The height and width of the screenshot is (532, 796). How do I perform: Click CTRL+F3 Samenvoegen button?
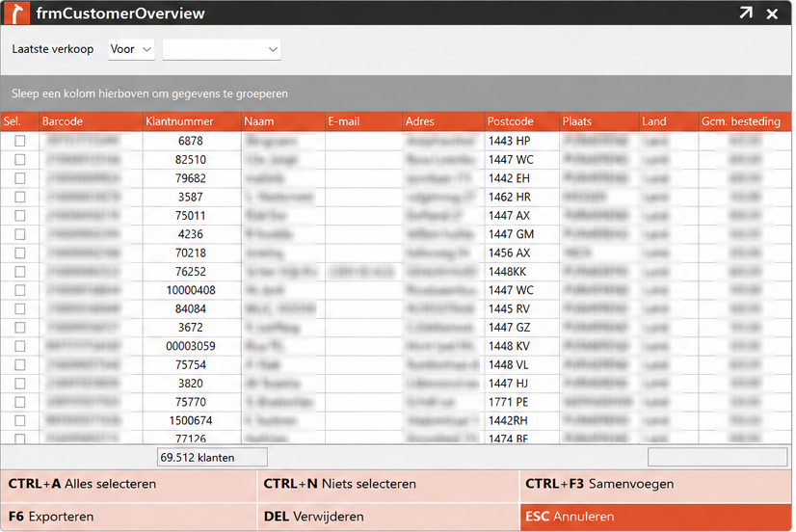tap(655, 484)
